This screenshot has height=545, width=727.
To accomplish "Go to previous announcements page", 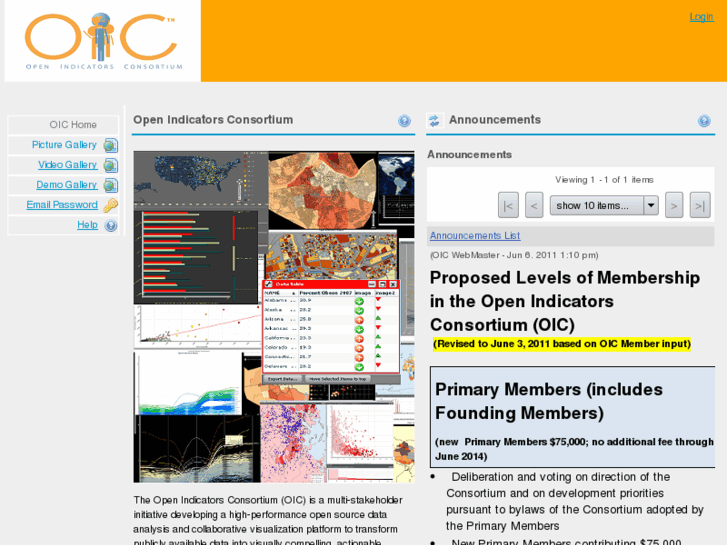I will (534, 205).
